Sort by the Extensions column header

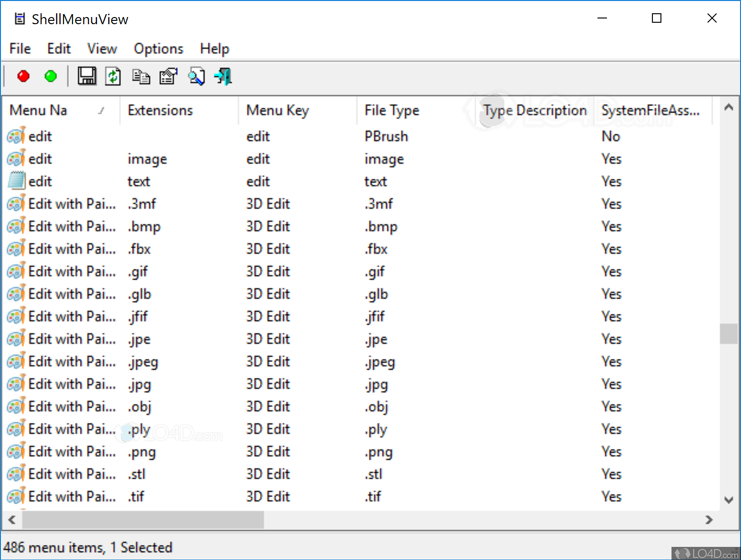click(160, 110)
